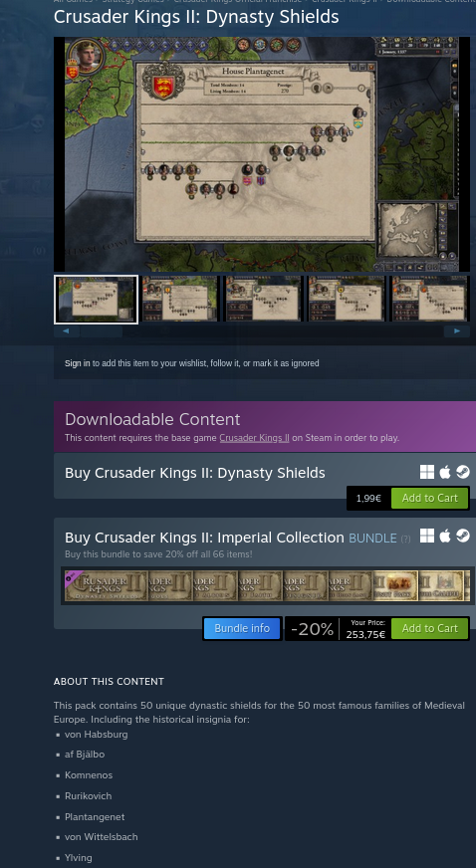Select the first screenshot thumbnail

pyautogui.click(x=96, y=300)
